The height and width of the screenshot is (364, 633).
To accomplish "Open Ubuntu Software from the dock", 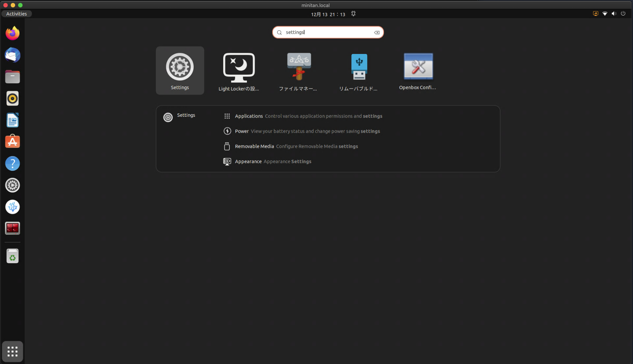I will coord(13,142).
